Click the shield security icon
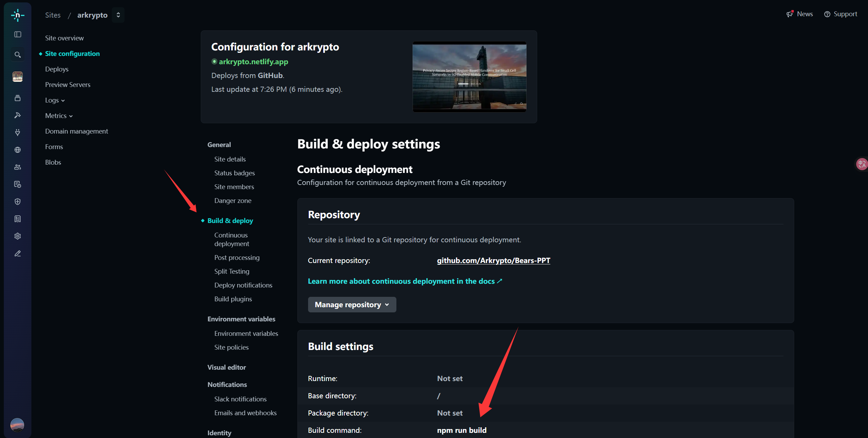The image size is (868, 438). 18,202
